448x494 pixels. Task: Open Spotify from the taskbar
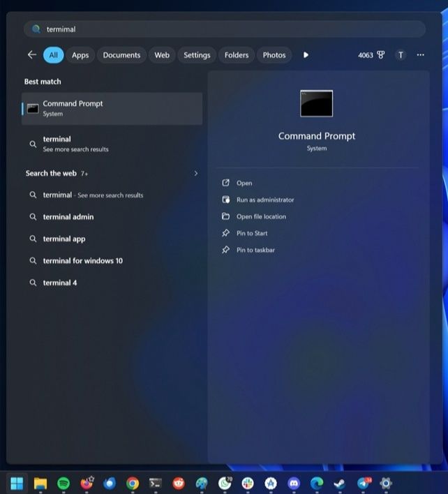click(x=64, y=483)
